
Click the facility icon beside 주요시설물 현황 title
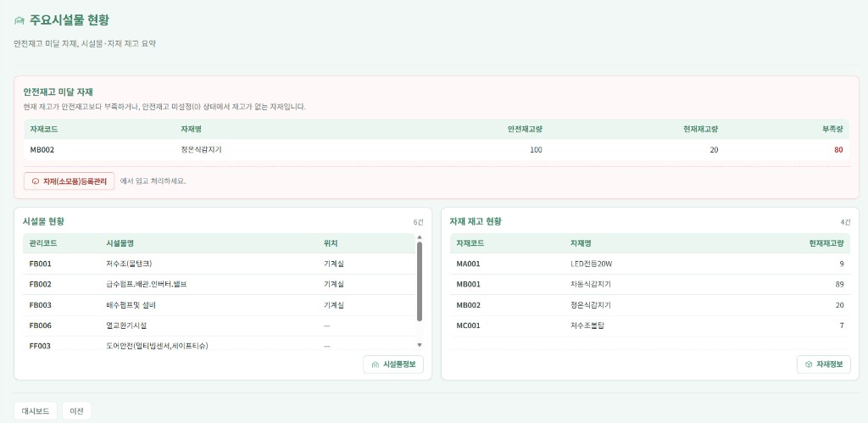[19, 21]
